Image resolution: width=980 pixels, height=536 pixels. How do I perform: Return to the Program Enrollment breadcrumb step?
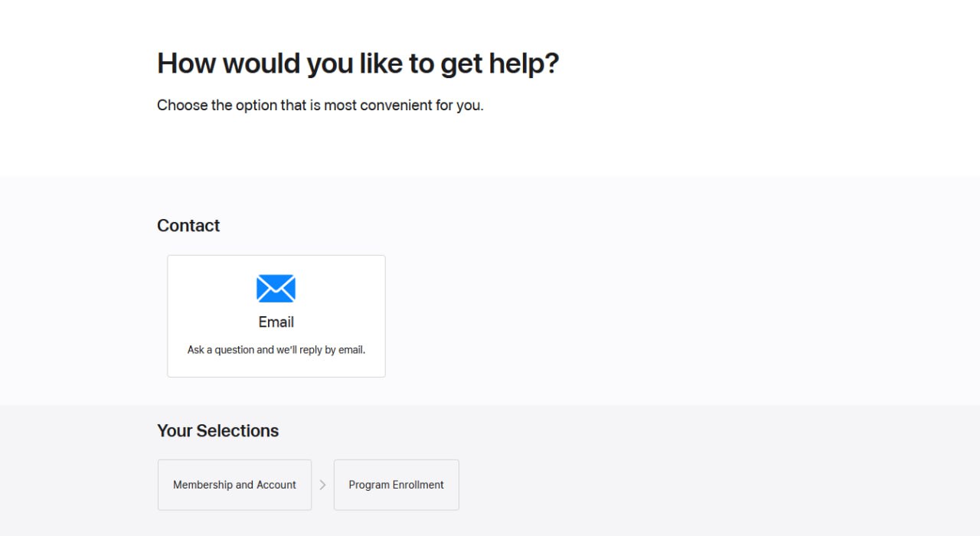(397, 485)
